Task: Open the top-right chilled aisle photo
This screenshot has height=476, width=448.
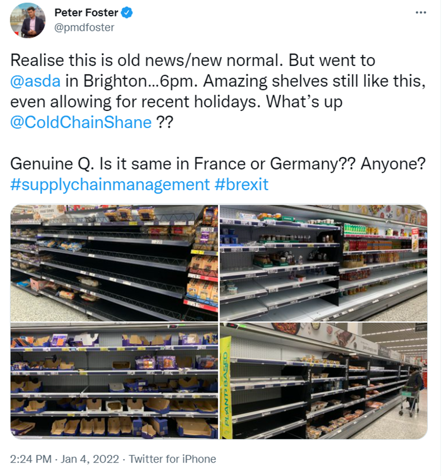Action: tap(323, 262)
